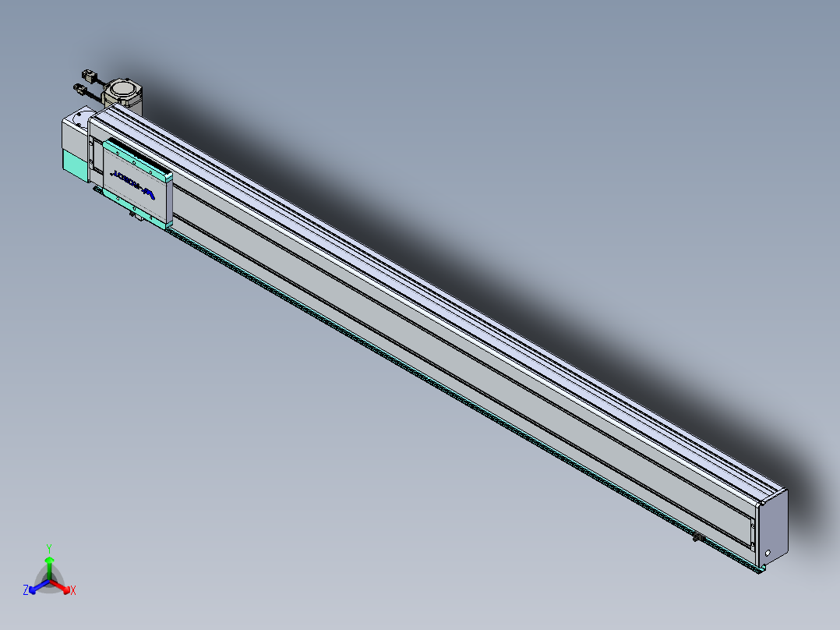
Task: Click the green Y axis arrow of the triad
Action: click(49, 568)
